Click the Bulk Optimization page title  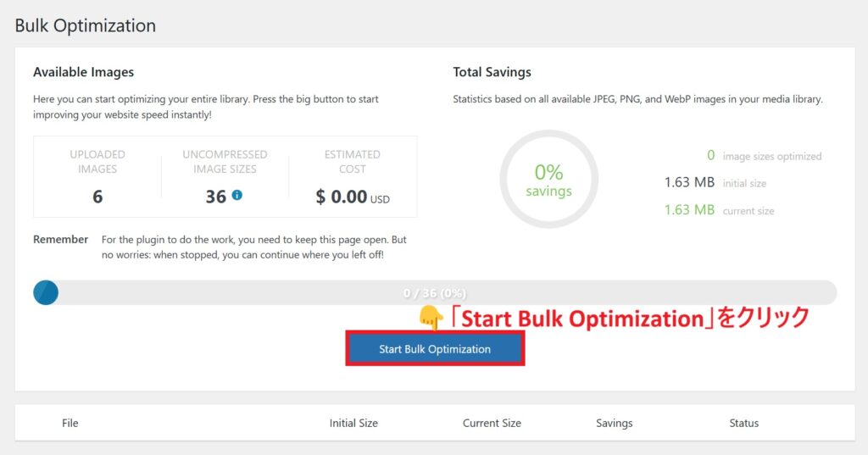[86, 25]
